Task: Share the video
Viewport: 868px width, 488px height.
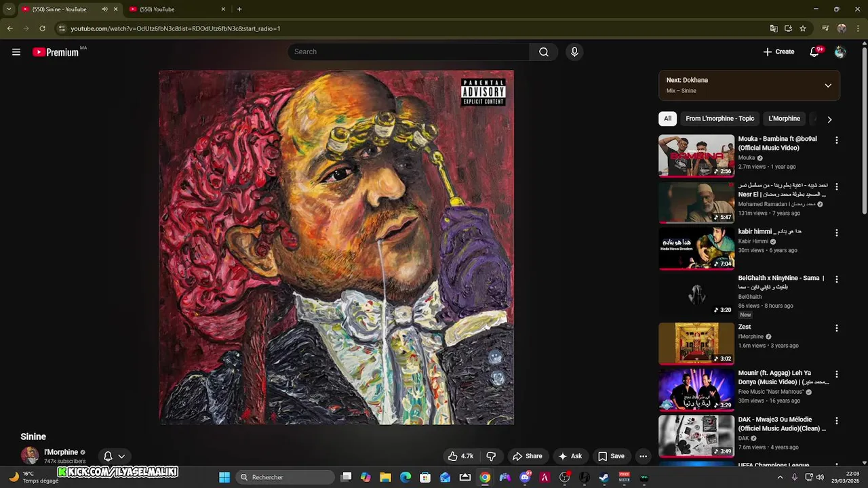Action: click(x=527, y=456)
